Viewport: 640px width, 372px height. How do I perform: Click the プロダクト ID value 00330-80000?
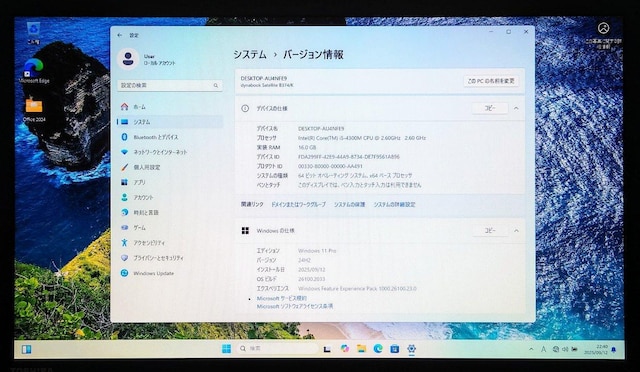tap(330, 166)
